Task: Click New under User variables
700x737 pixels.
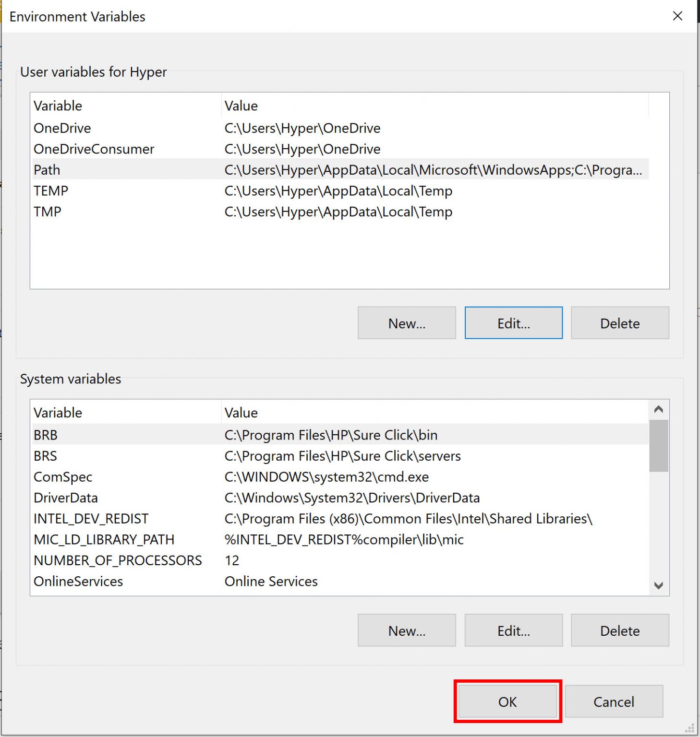Action: [407, 323]
